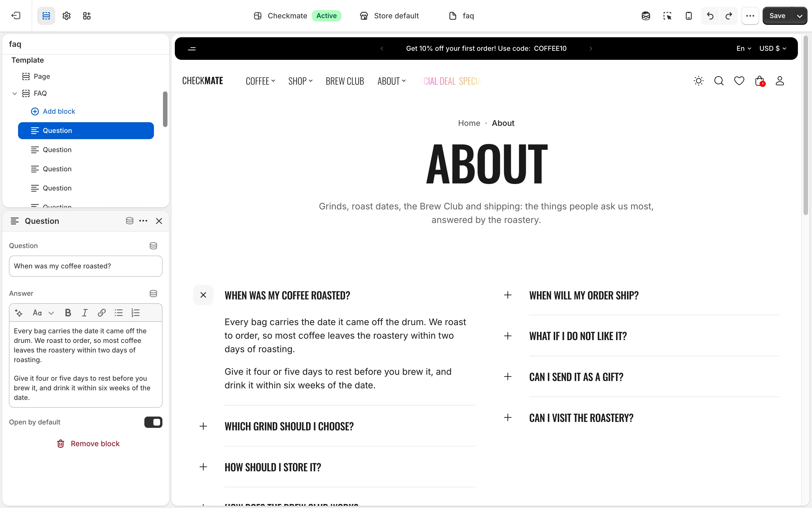Image resolution: width=812 pixels, height=508 pixels.
Task: Open the storefront search icon
Action: click(x=719, y=81)
